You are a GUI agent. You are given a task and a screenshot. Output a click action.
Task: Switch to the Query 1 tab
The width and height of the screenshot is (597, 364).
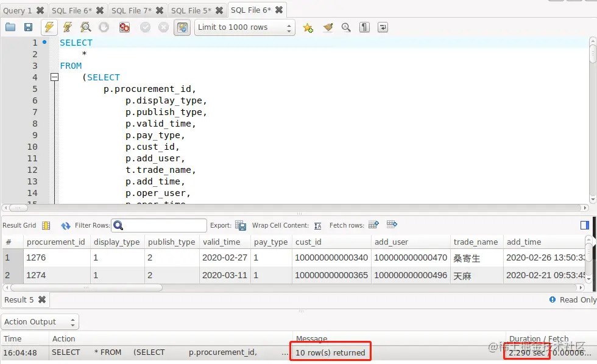[x=18, y=10]
